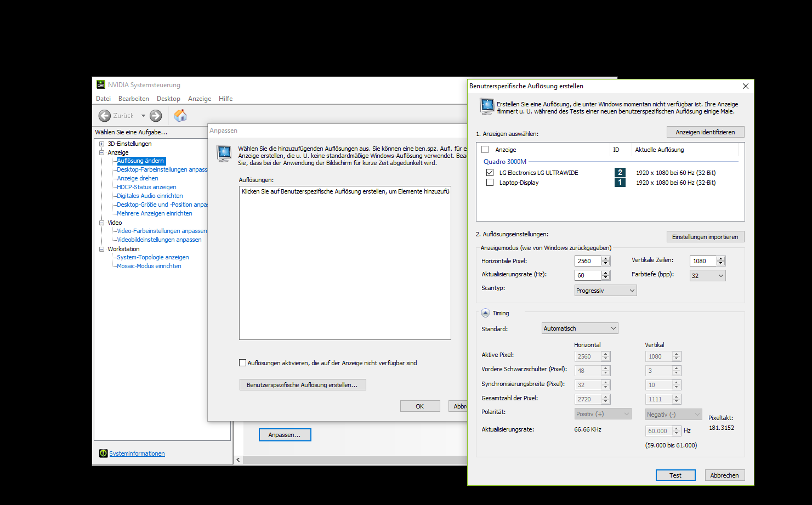Check the Laptop-Display checkbox
This screenshot has height=505, width=812.
pyautogui.click(x=490, y=182)
